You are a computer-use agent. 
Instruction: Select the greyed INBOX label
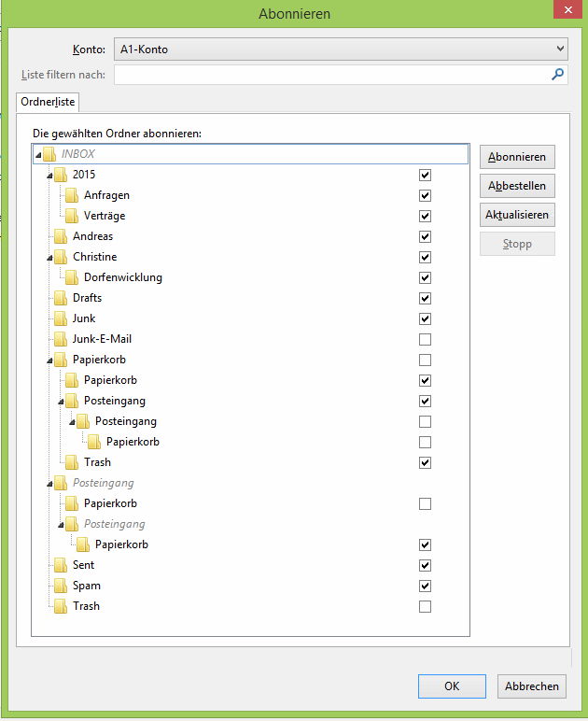pos(78,154)
